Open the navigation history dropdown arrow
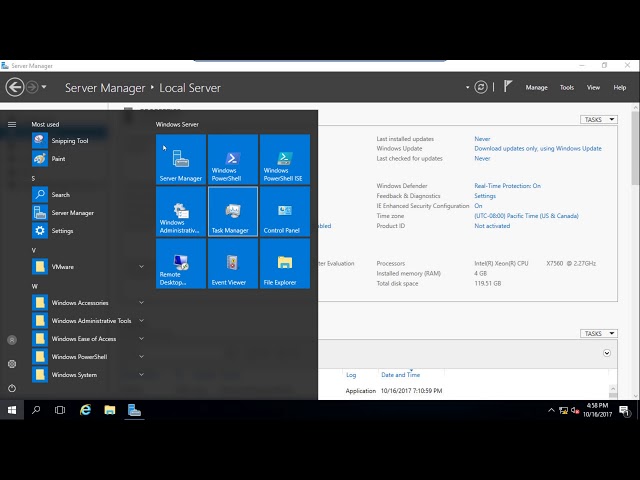Viewport: 640px width, 480px height. tap(44, 87)
